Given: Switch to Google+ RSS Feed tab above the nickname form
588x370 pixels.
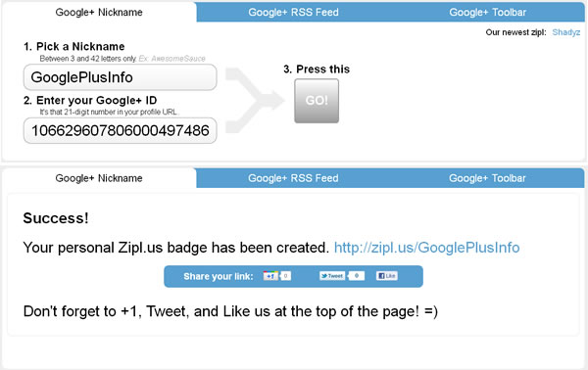Looking at the screenshot, I should pos(293,13).
